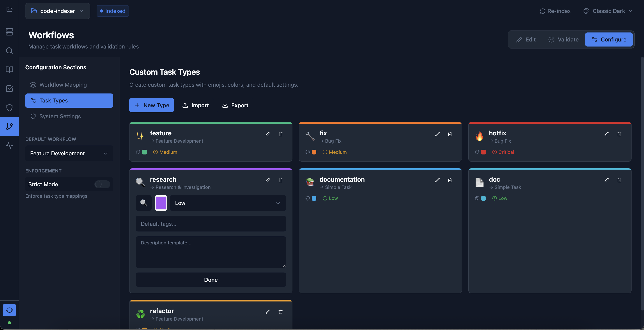Open the code-indexer project selector
The width and height of the screenshot is (644, 330).
click(x=57, y=11)
